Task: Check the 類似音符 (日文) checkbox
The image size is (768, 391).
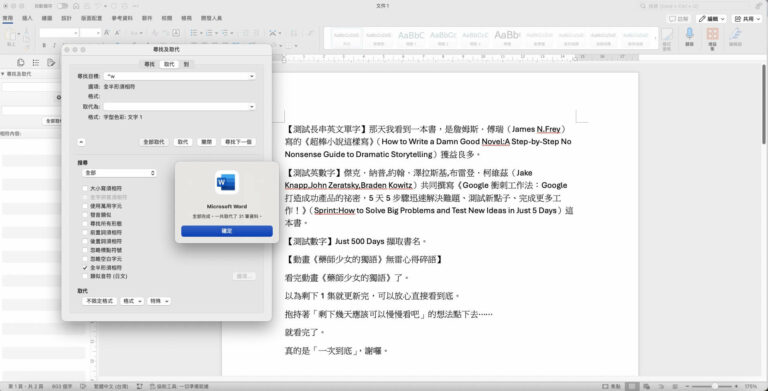Action: pos(86,276)
